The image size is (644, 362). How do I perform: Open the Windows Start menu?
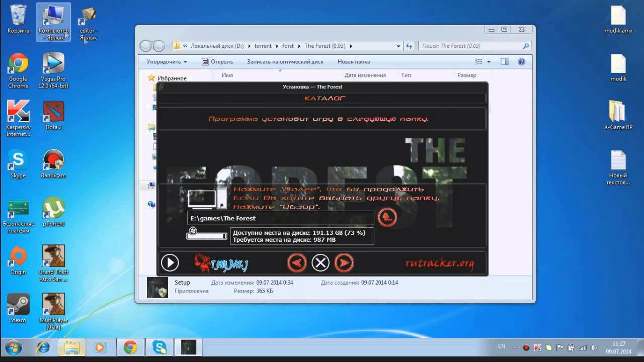(13, 347)
